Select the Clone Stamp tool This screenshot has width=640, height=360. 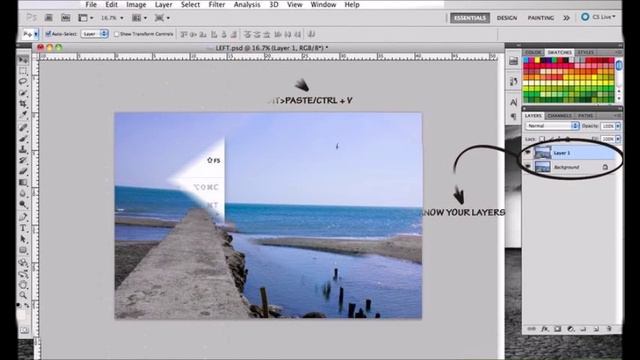tap(23, 149)
